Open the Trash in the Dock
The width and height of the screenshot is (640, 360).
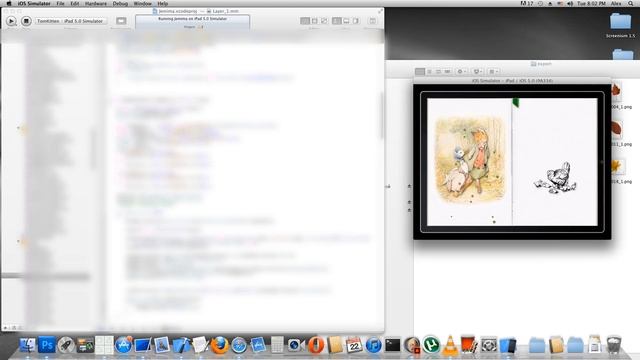pyautogui.click(x=613, y=345)
